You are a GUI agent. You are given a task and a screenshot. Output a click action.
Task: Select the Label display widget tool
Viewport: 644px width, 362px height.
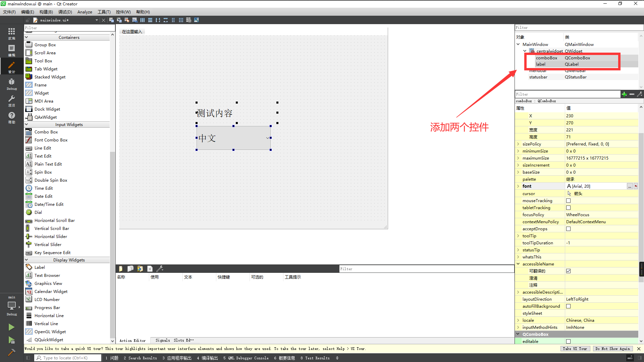pos(39,267)
